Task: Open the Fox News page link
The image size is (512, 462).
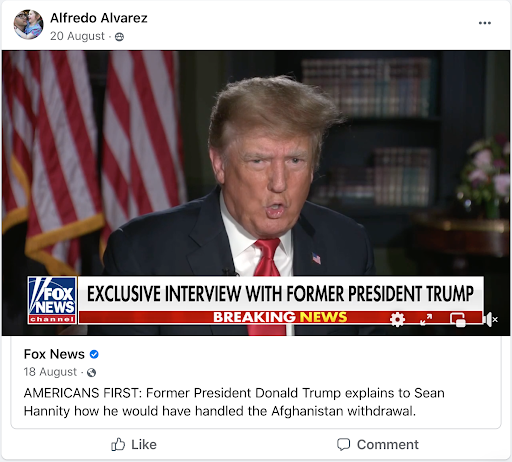Action: tap(54, 354)
